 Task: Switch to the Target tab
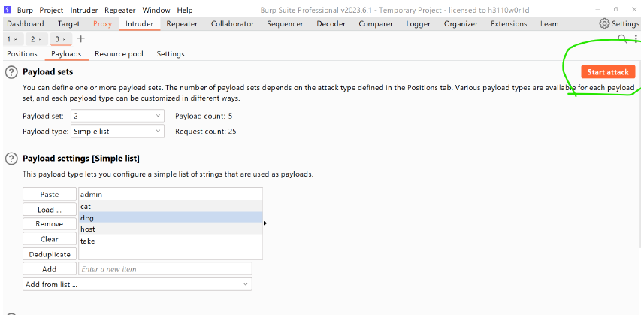[68, 24]
